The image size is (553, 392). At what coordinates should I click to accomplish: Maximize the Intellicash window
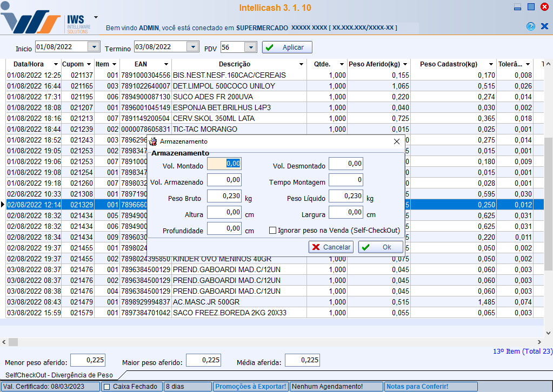(x=531, y=7)
